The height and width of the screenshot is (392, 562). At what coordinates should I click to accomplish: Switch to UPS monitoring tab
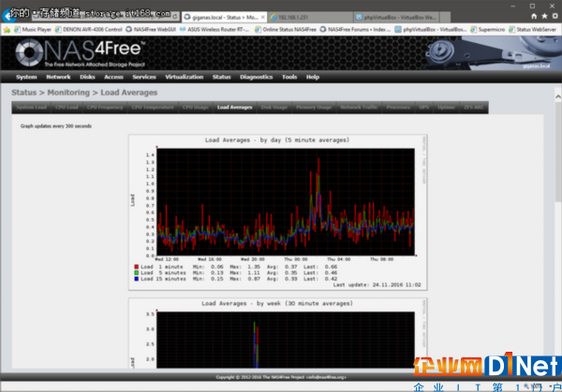423,108
